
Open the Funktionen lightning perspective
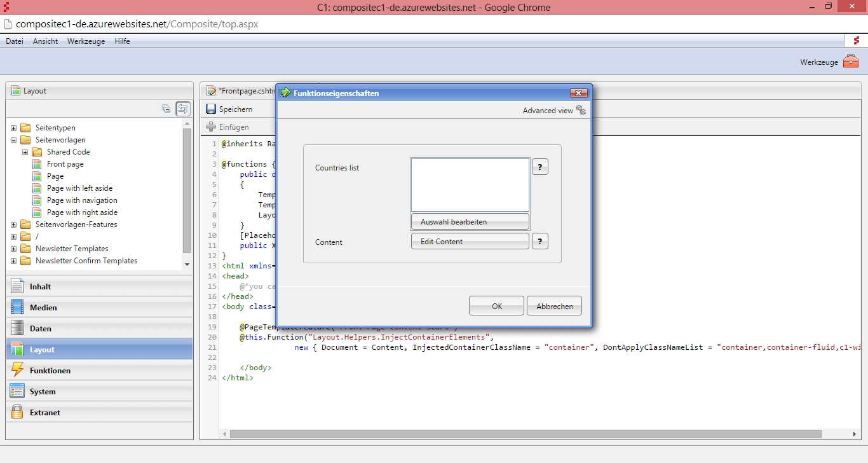click(18, 370)
